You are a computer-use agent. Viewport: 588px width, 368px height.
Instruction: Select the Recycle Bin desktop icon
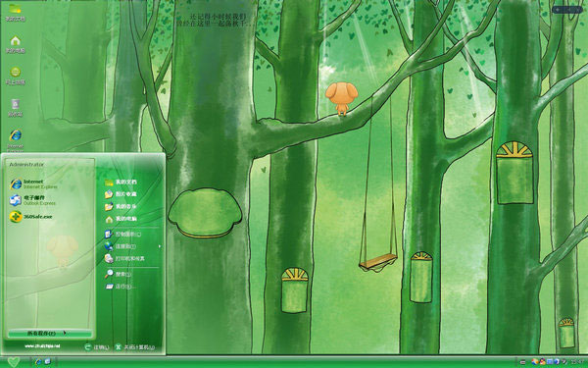15,107
